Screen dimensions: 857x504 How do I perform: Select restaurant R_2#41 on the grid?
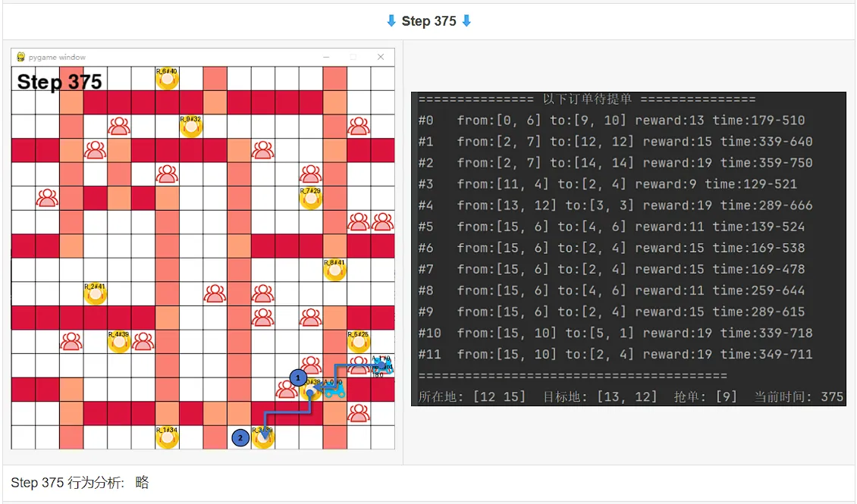[95, 294]
